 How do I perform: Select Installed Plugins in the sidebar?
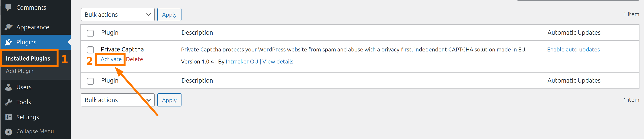[x=28, y=59]
